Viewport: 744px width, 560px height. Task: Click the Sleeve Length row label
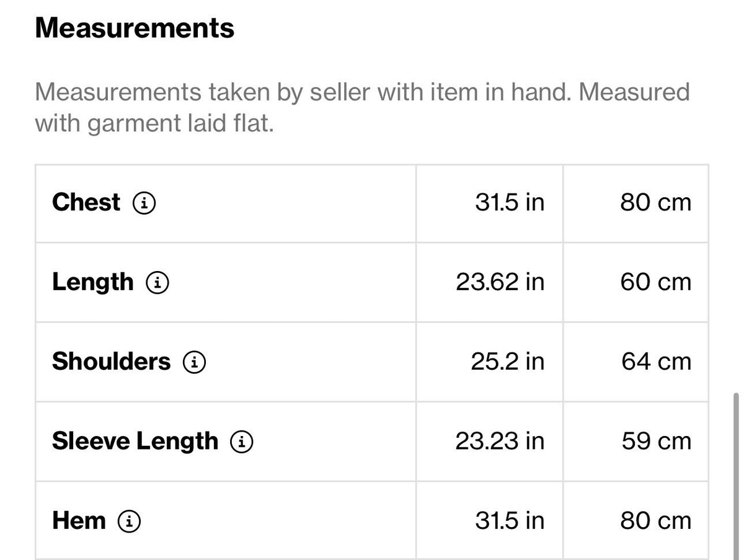pyautogui.click(x=135, y=441)
